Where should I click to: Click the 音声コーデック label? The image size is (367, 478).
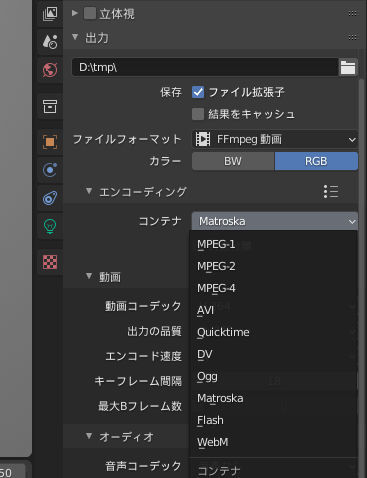point(143,466)
